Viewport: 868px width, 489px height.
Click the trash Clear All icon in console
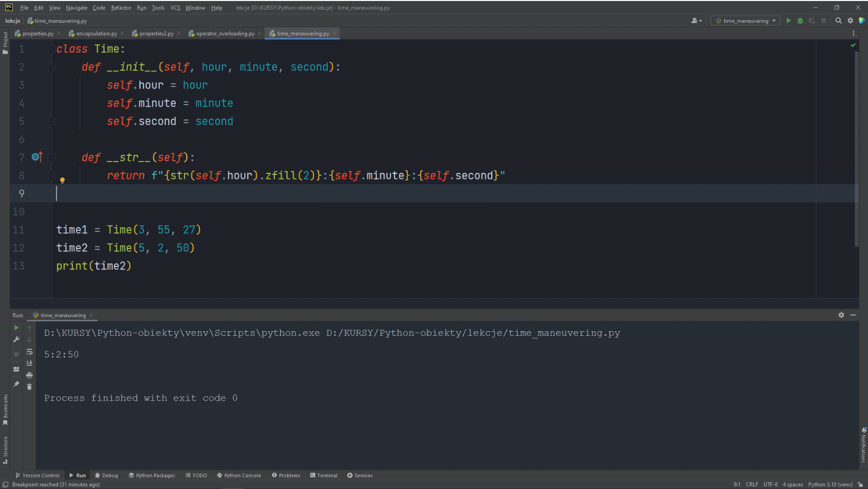click(x=30, y=387)
